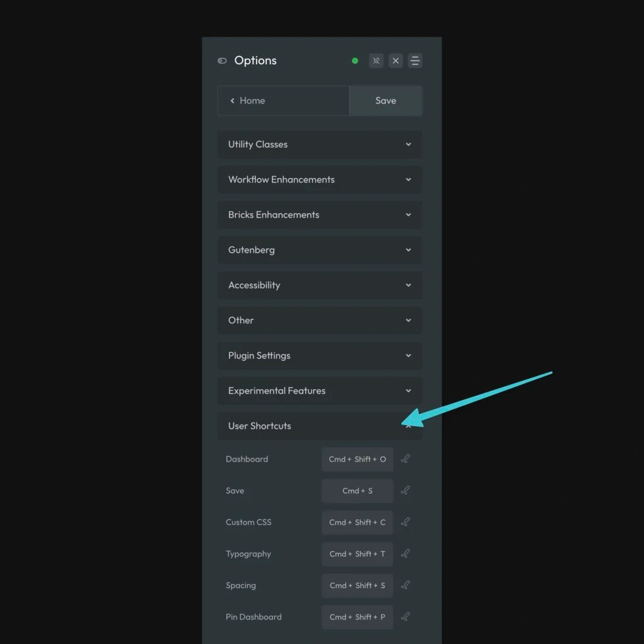Toggle the eye icon beside Options title
Image resolution: width=644 pixels, height=644 pixels.
pos(221,60)
